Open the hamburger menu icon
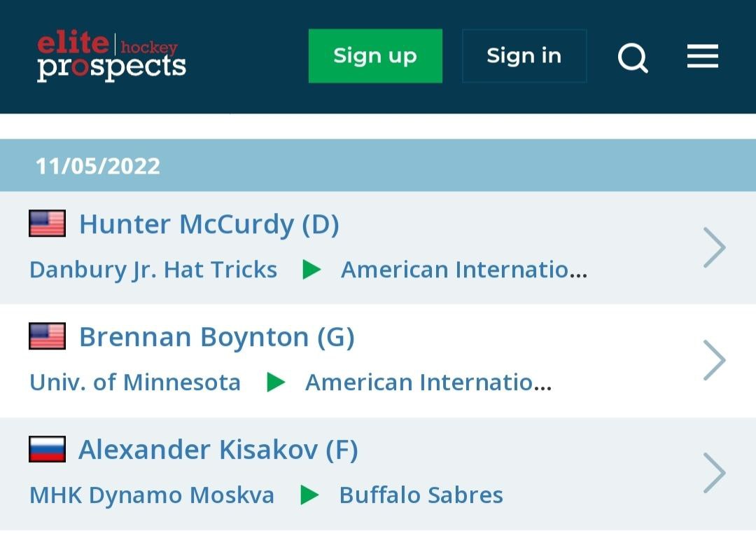This screenshot has height=538, width=756. click(703, 56)
